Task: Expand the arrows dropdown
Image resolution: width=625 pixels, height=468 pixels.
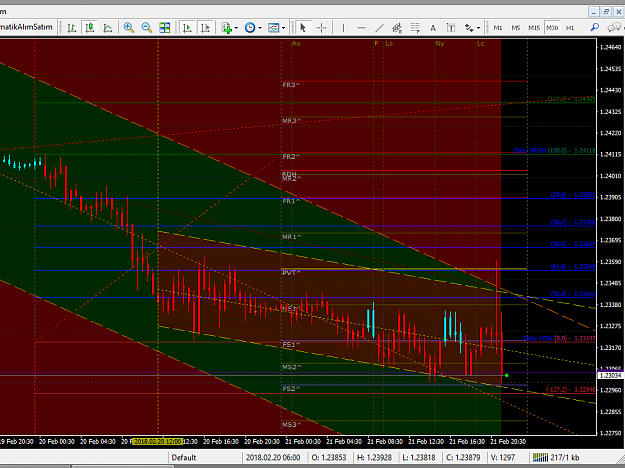Action: pos(478,28)
